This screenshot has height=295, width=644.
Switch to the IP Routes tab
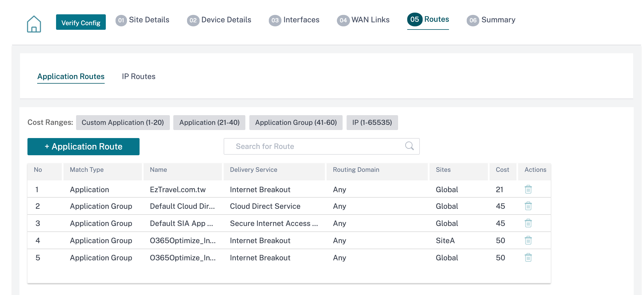point(139,76)
